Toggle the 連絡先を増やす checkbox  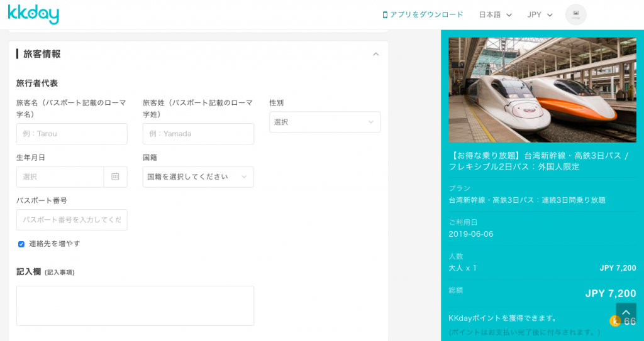[21, 244]
